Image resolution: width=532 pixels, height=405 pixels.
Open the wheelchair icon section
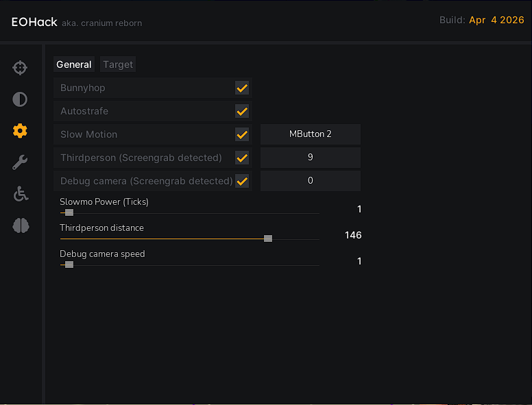(x=21, y=194)
